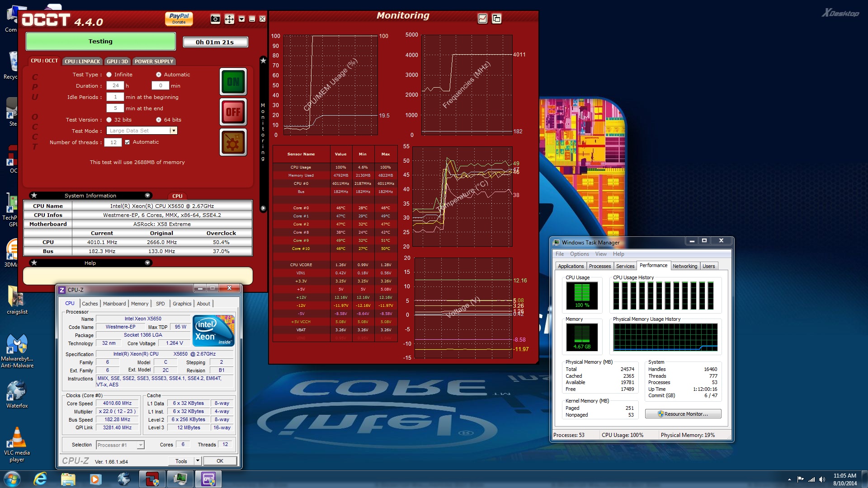
Task: Click the Task Manager taskbar icon
Action: click(180, 479)
